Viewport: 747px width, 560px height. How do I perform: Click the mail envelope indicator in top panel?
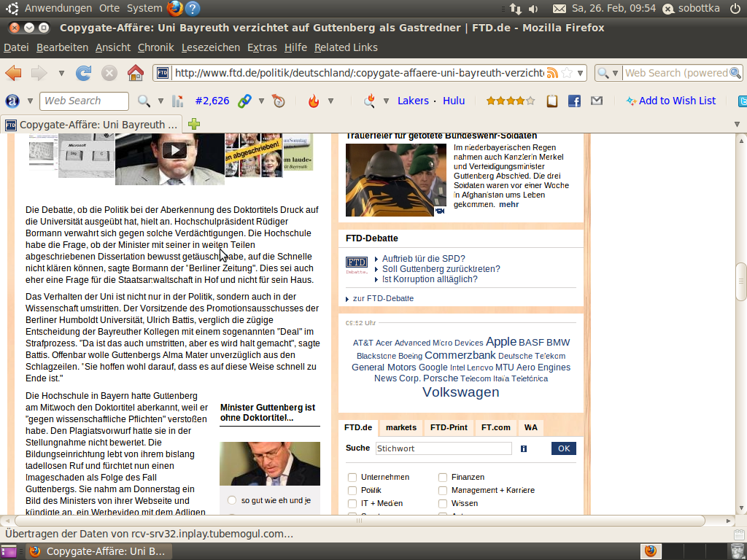(x=560, y=9)
